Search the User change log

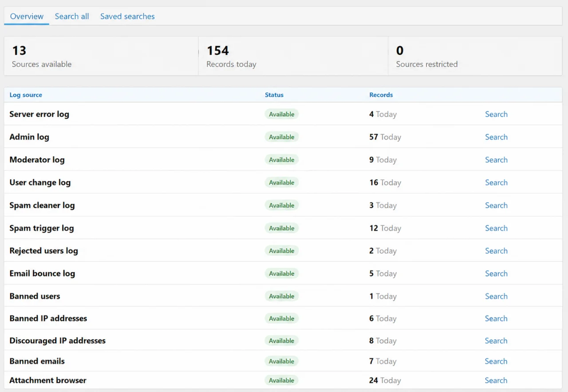coord(496,182)
